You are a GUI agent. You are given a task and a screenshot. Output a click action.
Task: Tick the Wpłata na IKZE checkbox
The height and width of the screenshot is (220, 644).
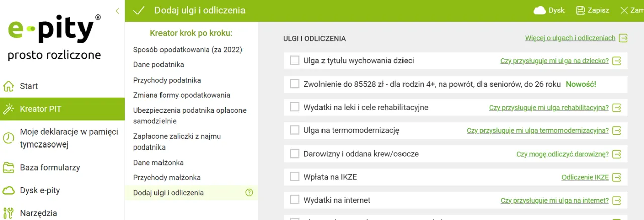(x=295, y=177)
